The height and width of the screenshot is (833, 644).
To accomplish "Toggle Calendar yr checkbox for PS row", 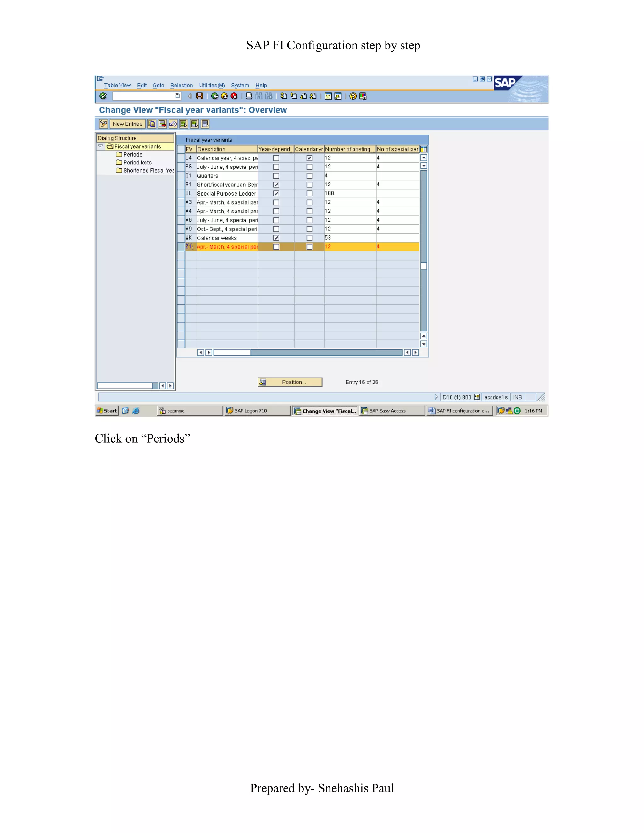I will (309, 167).
